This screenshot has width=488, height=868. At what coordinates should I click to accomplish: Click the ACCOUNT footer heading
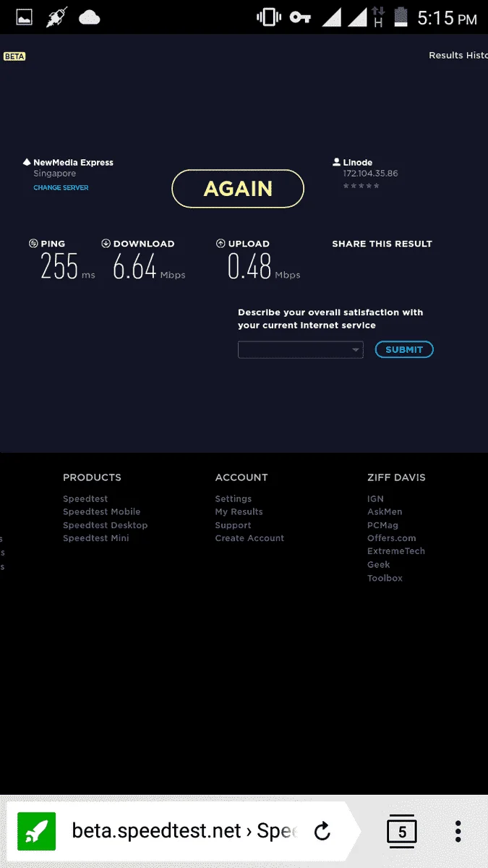click(241, 477)
